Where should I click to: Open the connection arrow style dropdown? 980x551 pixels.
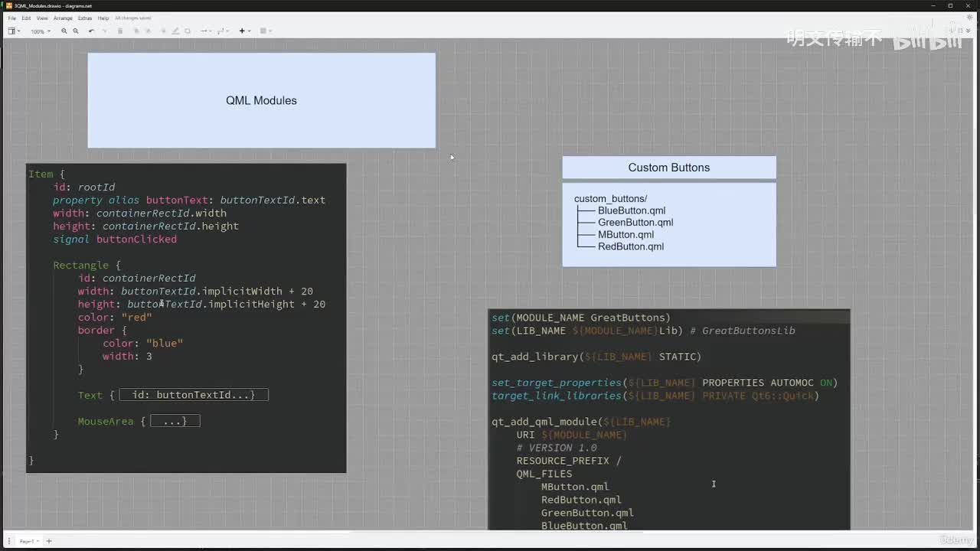(205, 31)
